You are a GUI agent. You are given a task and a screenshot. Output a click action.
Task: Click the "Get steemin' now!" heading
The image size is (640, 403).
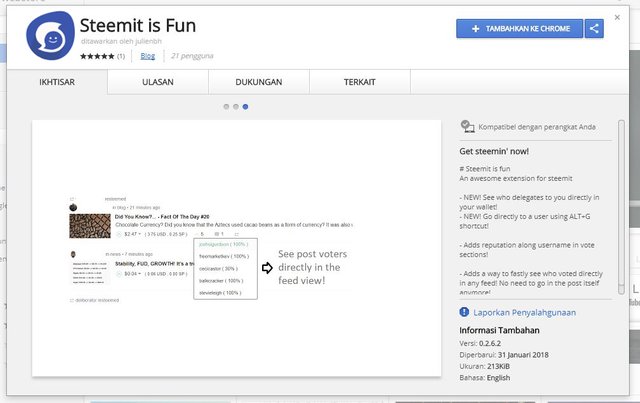pyautogui.click(x=494, y=151)
